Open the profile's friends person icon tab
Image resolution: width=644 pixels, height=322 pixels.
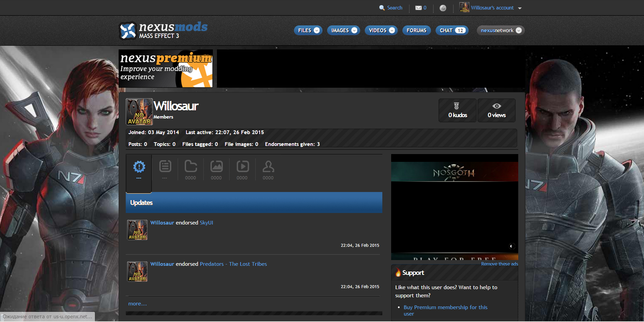click(268, 167)
